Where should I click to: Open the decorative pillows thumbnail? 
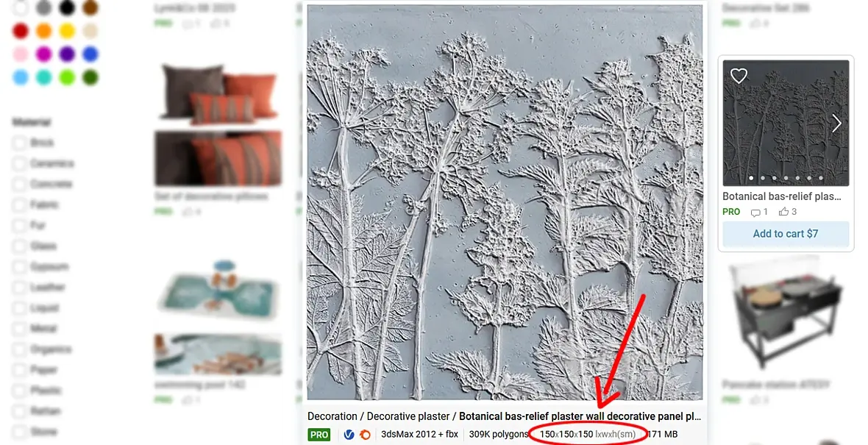tap(218, 125)
